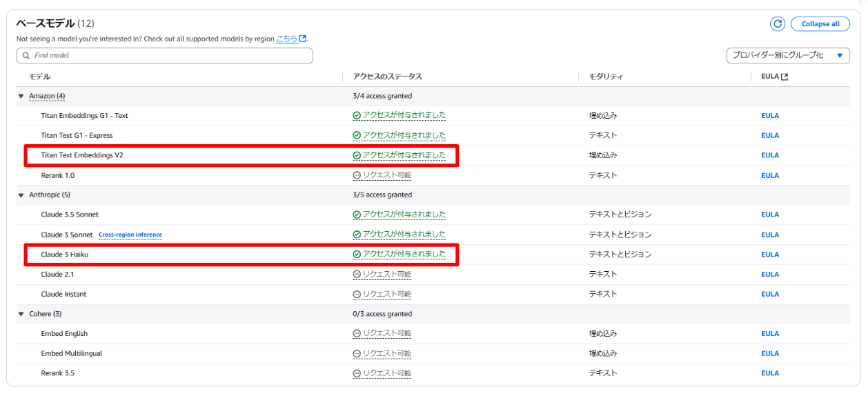Open EULA link for Claude 3.5 Sonnet
The image size is (868, 396).
(770, 215)
